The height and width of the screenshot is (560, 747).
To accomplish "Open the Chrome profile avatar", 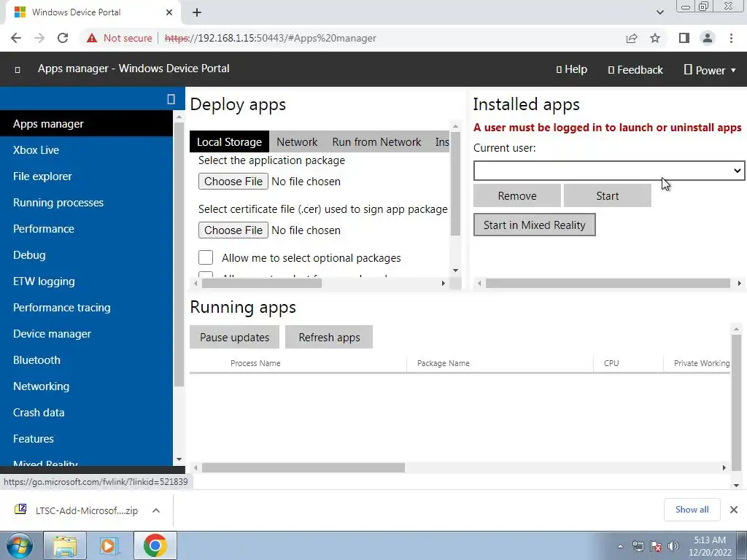I will coord(708,38).
